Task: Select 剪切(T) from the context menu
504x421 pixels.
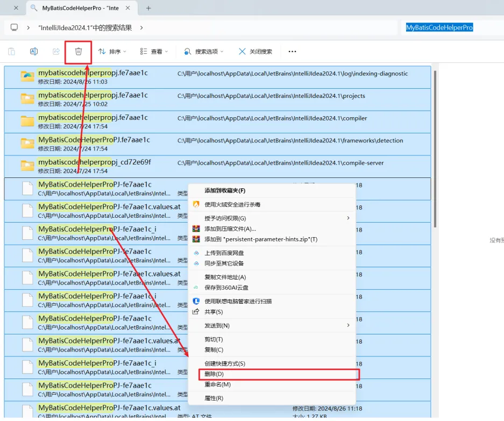Action: pos(272,339)
